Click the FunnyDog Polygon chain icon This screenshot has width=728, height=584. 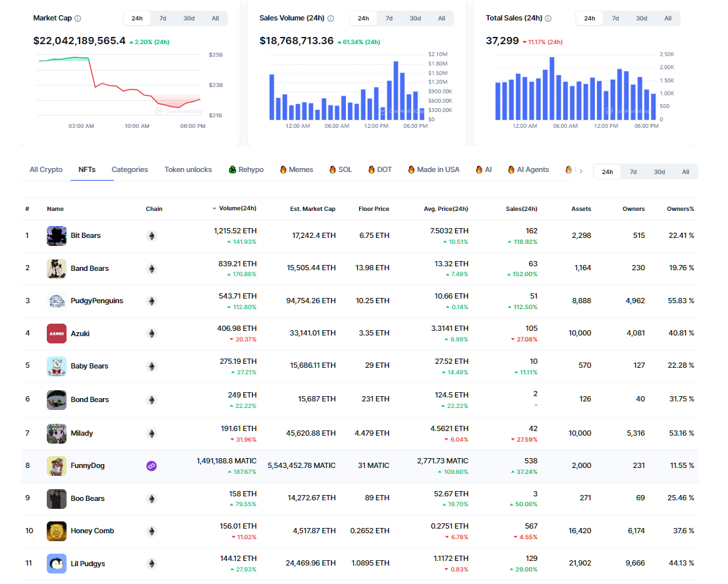pos(151,466)
